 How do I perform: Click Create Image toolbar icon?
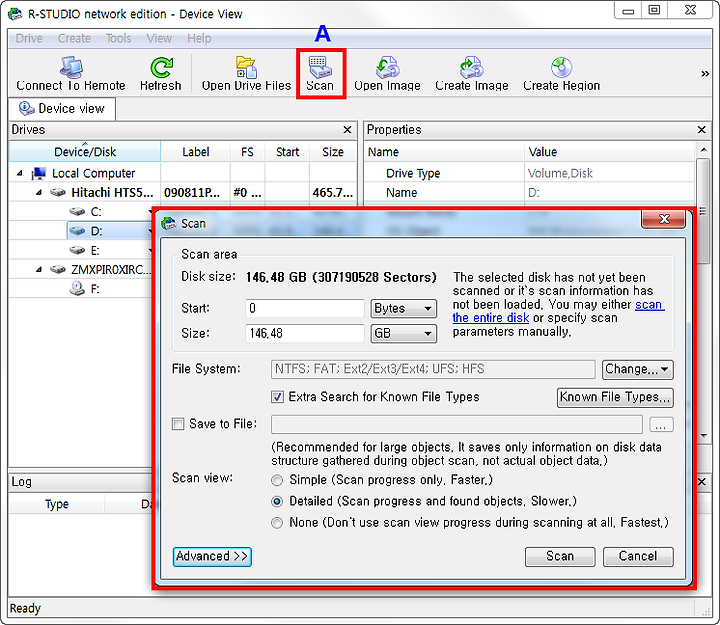(x=472, y=73)
